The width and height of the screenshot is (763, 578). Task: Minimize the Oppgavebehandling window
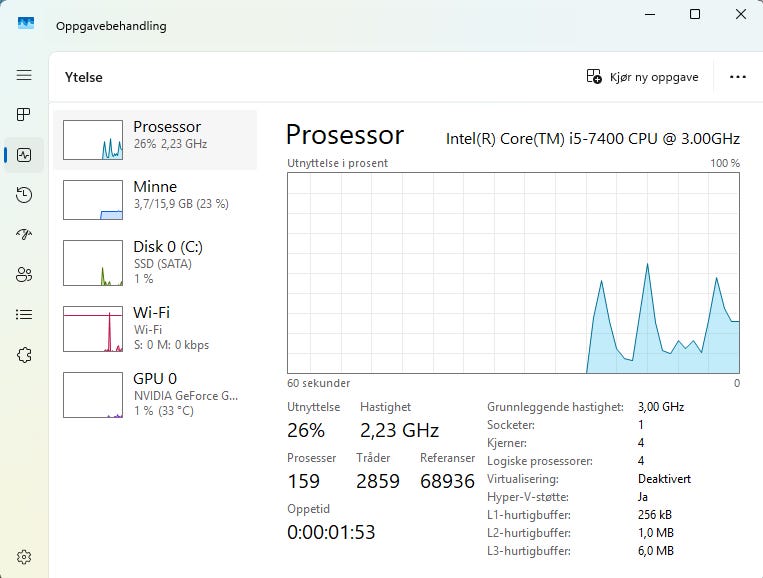(x=650, y=15)
